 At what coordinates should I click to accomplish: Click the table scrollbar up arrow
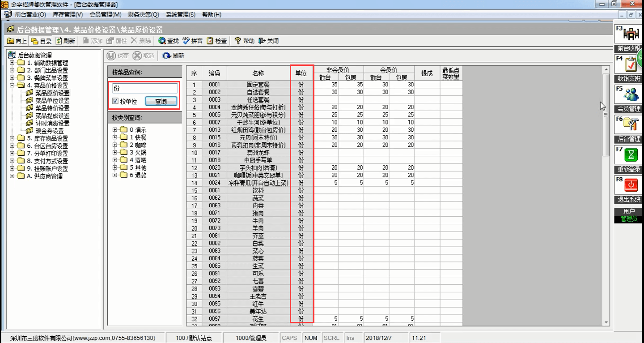click(x=606, y=70)
